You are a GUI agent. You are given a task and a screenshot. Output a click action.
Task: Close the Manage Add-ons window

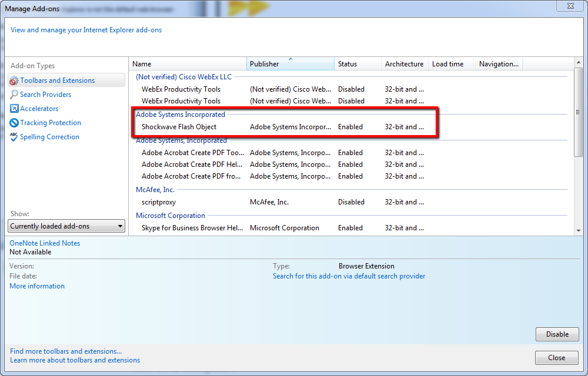coord(570,6)
